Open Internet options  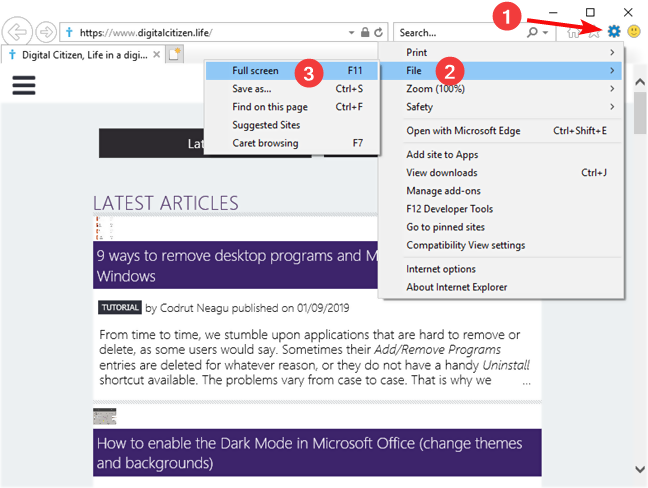[500, 269]
